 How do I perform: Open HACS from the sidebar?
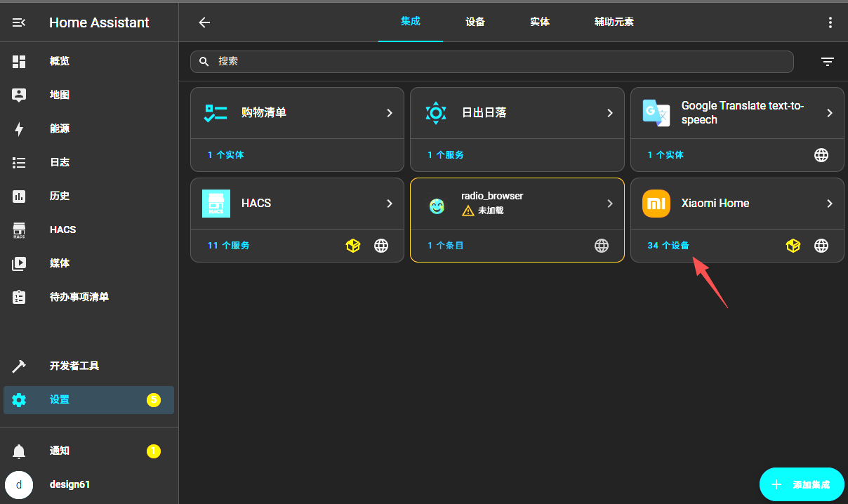[62, 230]
